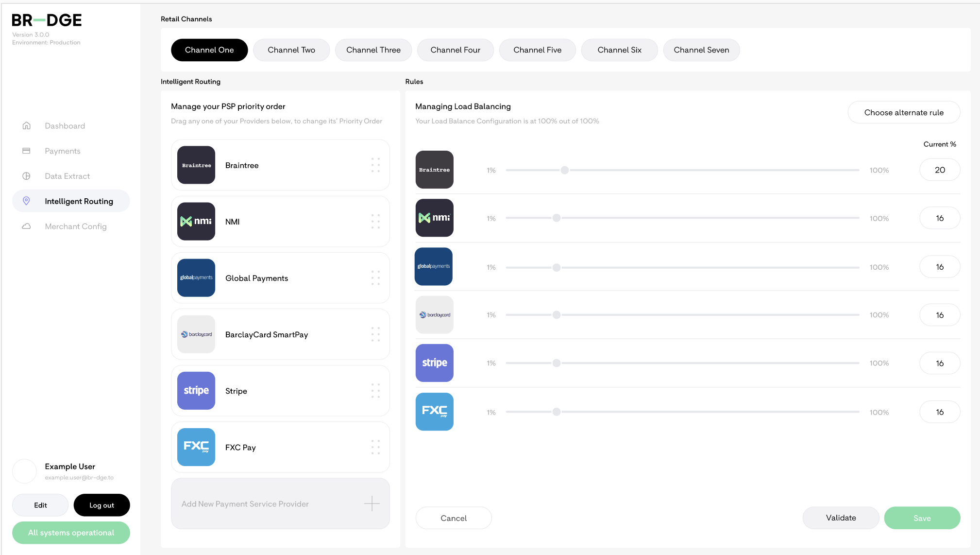Switch to Channel Two
This screenshot has height=555, width=980.
pos(291,50)
